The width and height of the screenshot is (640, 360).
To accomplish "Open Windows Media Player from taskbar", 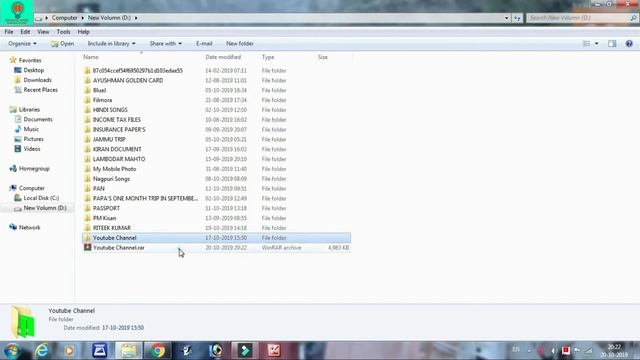I will pos(69,351).
